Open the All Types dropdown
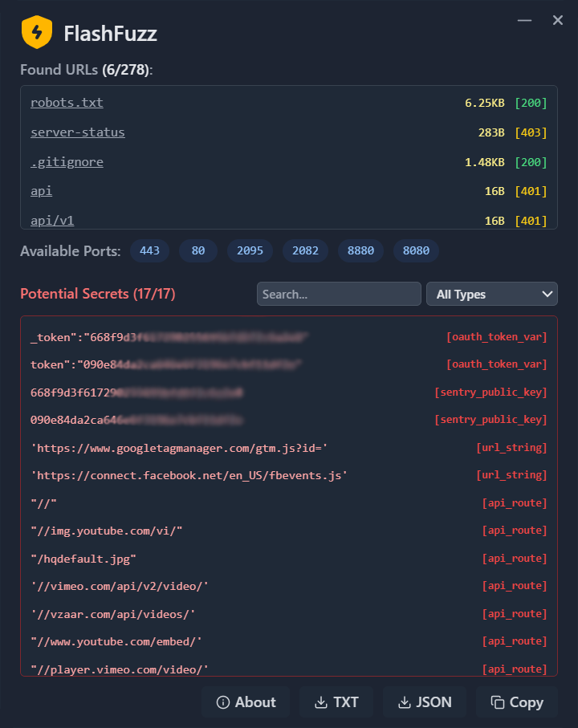Image resolution: width=578 pixels, height=728 pixels. tap(492, 294)
